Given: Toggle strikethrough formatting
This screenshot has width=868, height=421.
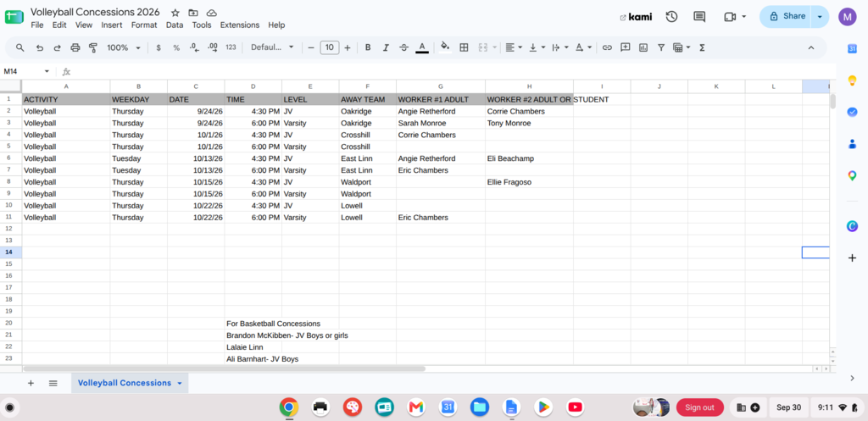Looking at the screenshot, I should coord(403,47).
